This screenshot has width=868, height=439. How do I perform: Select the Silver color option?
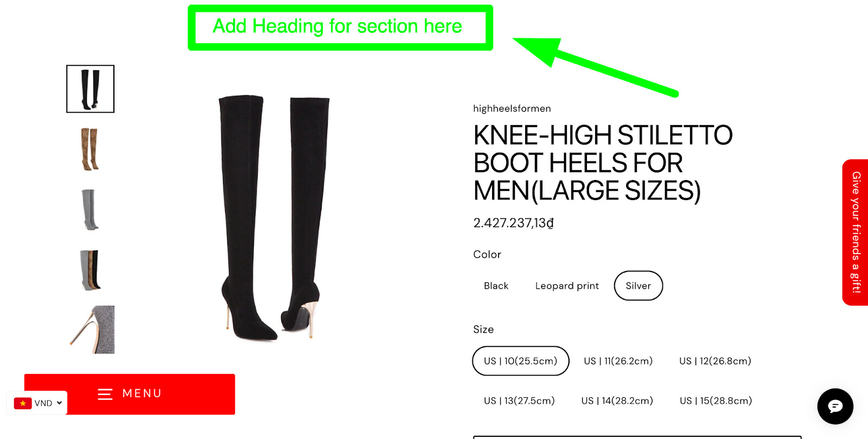[639, 286]
